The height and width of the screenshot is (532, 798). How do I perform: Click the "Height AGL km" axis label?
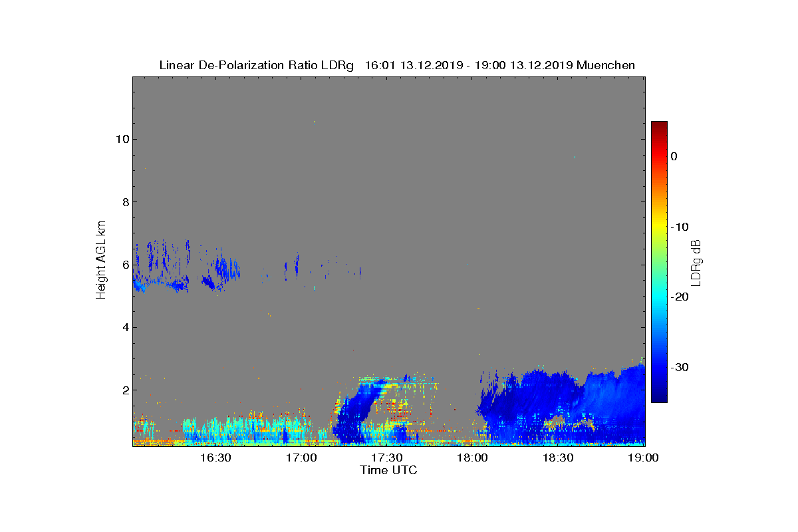coord(101,261)
